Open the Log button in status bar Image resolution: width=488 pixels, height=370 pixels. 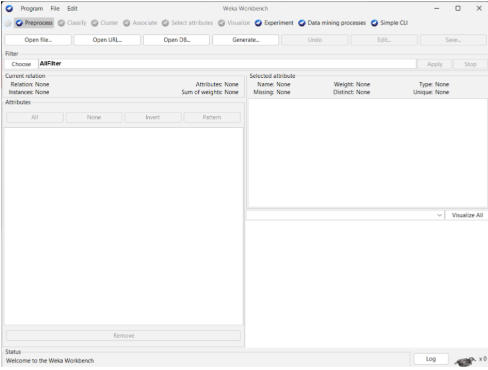[x=431, y=359]
